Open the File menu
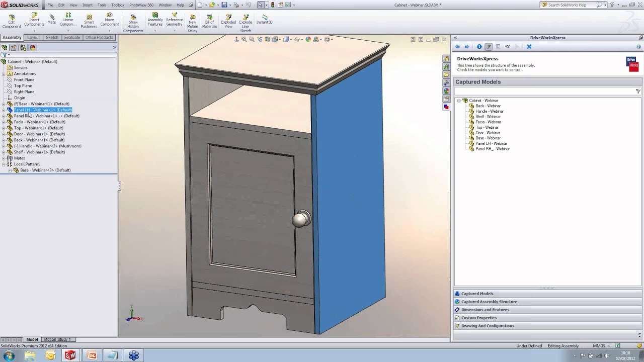The width and height of the screenshot is (644, 362). click(x=50, y=5)
